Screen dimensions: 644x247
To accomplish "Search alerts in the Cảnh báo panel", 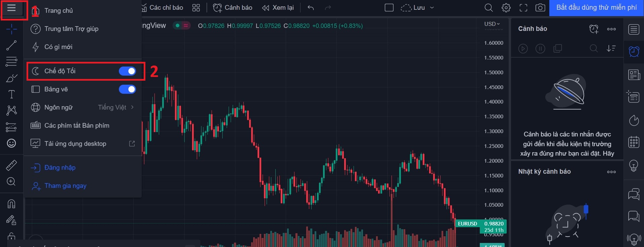I will pos(594,48).
